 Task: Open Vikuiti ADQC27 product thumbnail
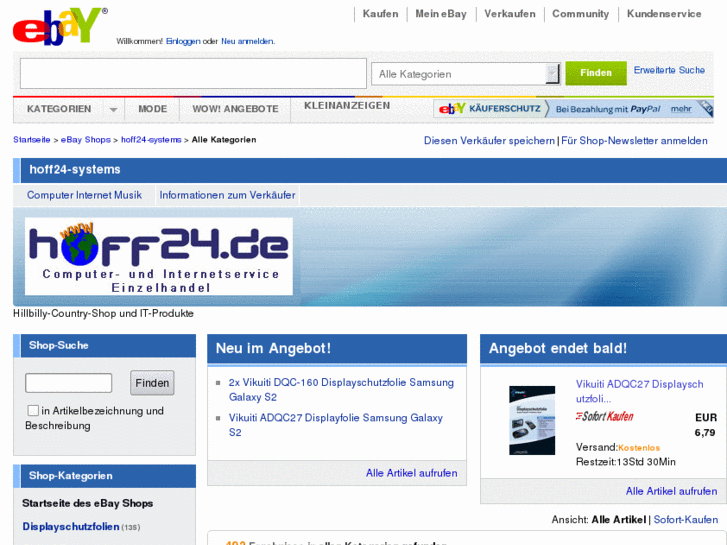pyautogui.click(x=532, y=420)
